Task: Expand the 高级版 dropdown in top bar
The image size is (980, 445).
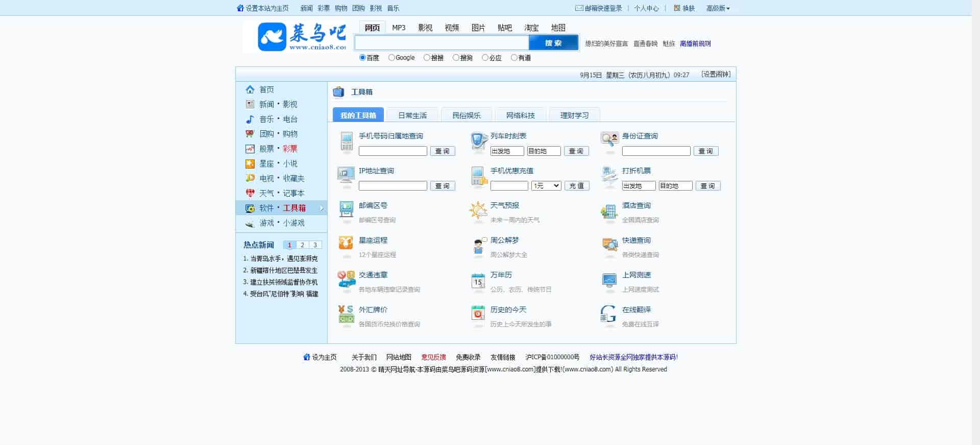Action: click(718, 8)
